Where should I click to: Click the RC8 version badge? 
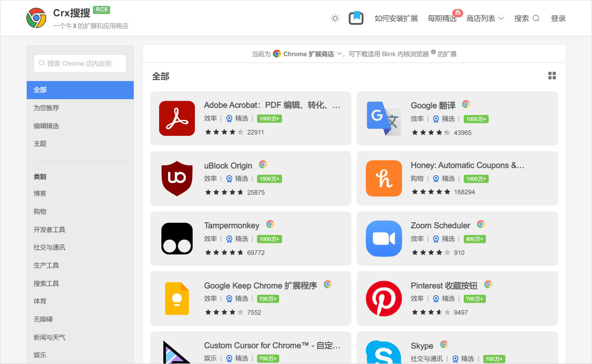pos(102,10)
